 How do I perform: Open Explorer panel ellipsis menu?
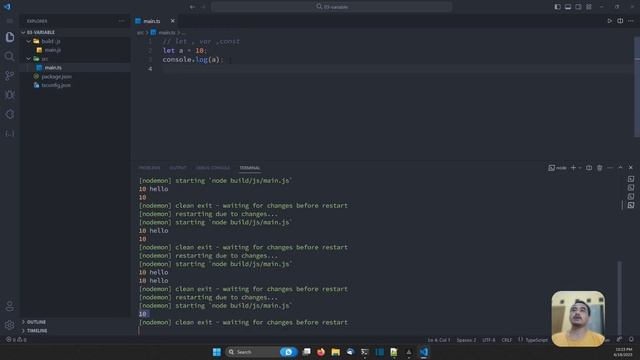pos(121,21)
